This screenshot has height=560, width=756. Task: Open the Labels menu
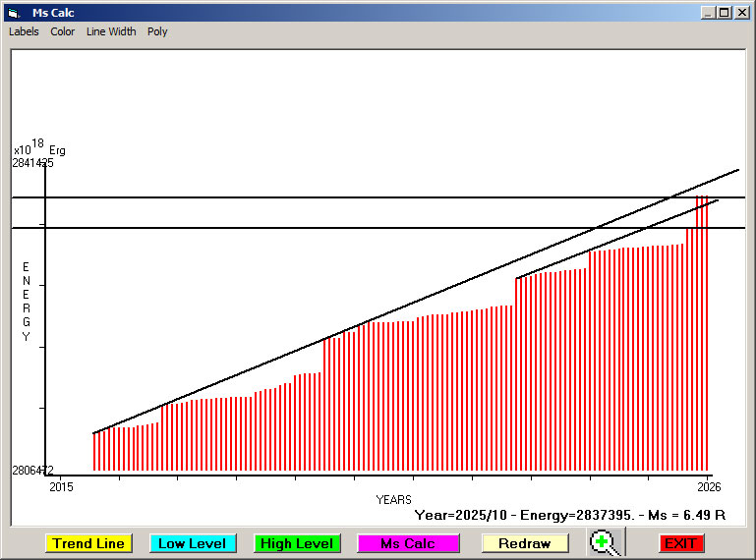(24, 31)
